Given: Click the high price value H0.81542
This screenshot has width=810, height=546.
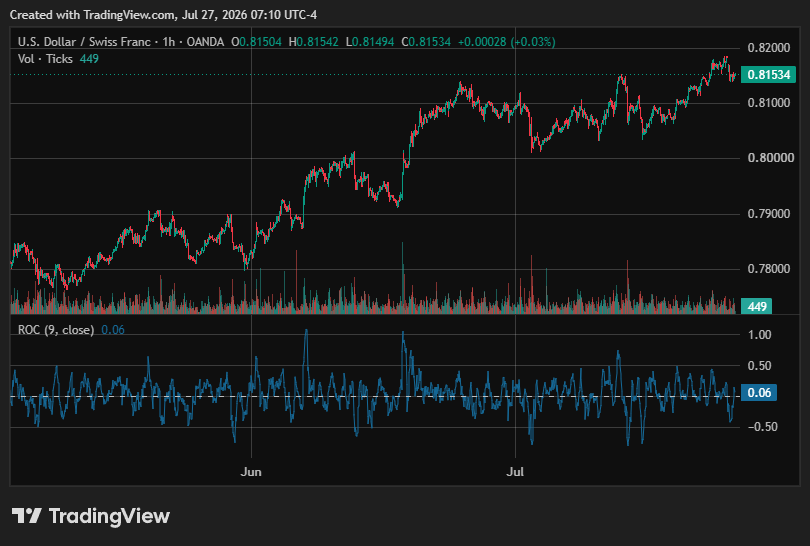Looking at the screenshot, I should pyautogui.click(x=314, y=42).
